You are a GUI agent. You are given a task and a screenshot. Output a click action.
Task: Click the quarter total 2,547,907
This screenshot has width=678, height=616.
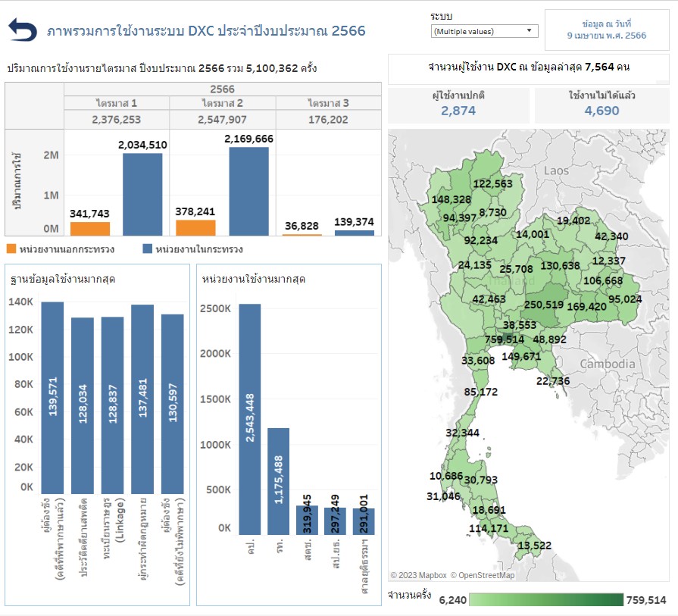tap(222, 120)
